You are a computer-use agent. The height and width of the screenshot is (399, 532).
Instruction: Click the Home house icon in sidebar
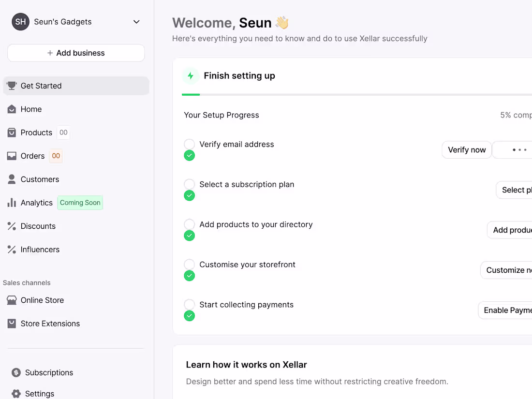click(12, 109)
